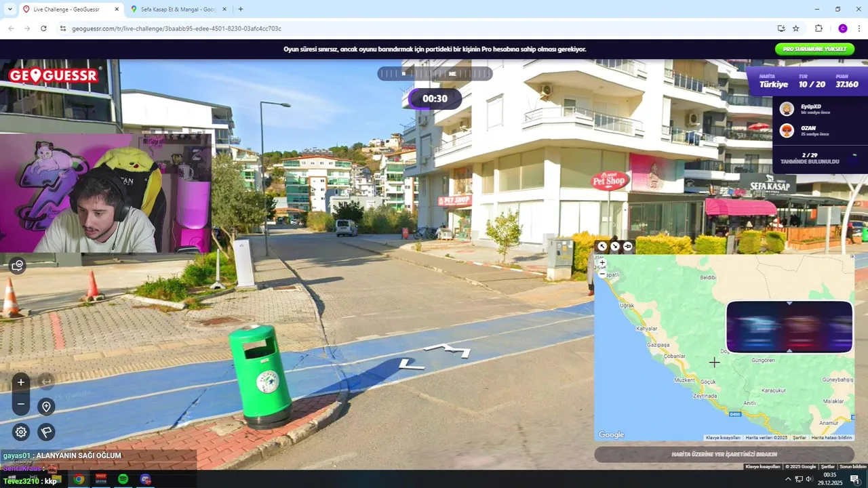Close the Sefa Kasap Google Maps tab
The width and height of the screenshot is (868, 488).
click(224, 9)
